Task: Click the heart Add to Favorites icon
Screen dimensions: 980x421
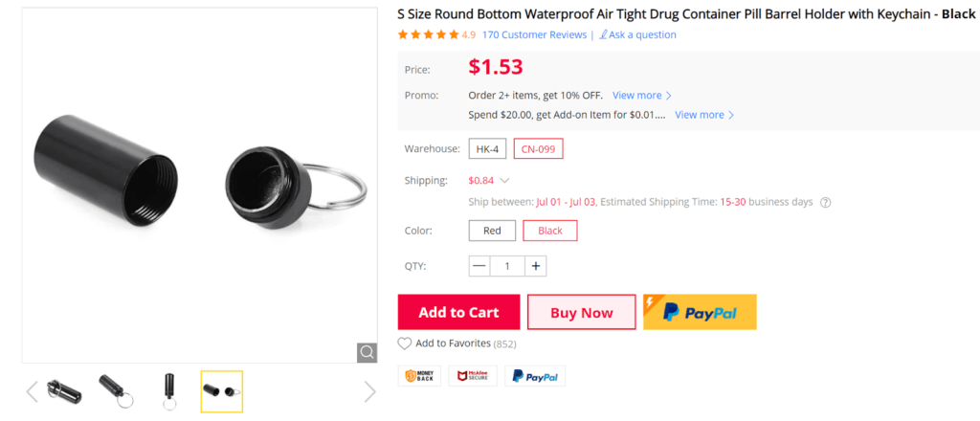Action: (405, 343)
